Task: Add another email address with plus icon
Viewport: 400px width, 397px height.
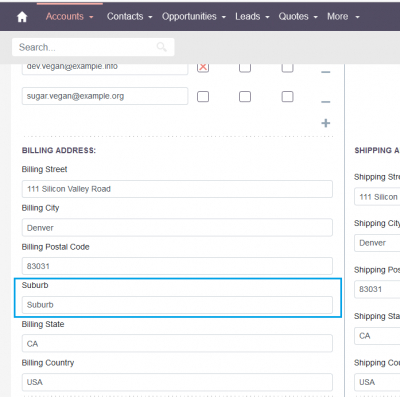Action: [x=326, y=123]
